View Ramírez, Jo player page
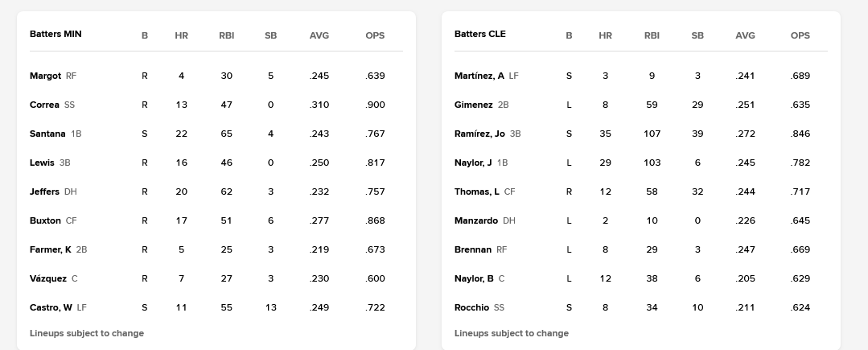This screenshot has width=868, height=350. tap(479, 134)
